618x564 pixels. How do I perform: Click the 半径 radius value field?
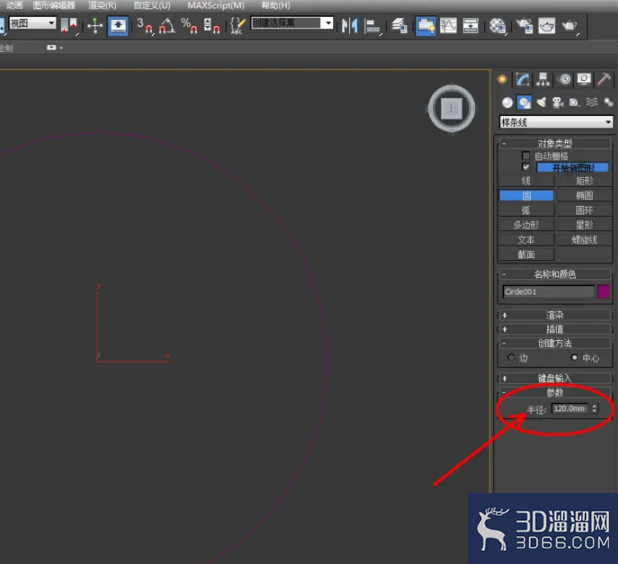tap(570, 409)
